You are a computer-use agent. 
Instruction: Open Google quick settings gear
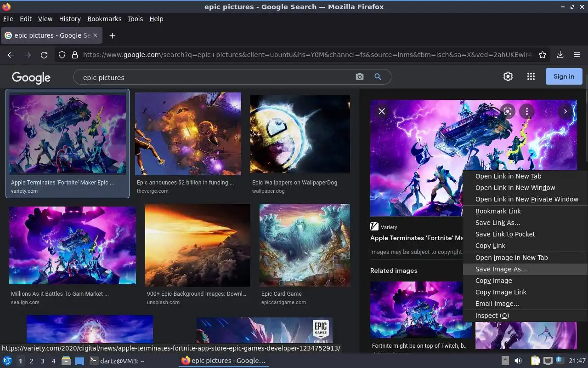click(x=508, y=77)
